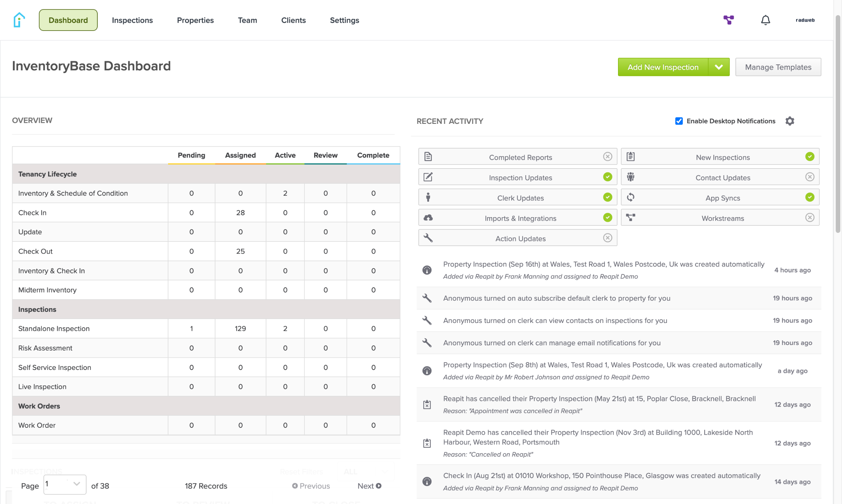Image resolution: width=842 pixels, height=504 pixels.
Task: Click the Manage Templates button
Action: tap(778, 67)
